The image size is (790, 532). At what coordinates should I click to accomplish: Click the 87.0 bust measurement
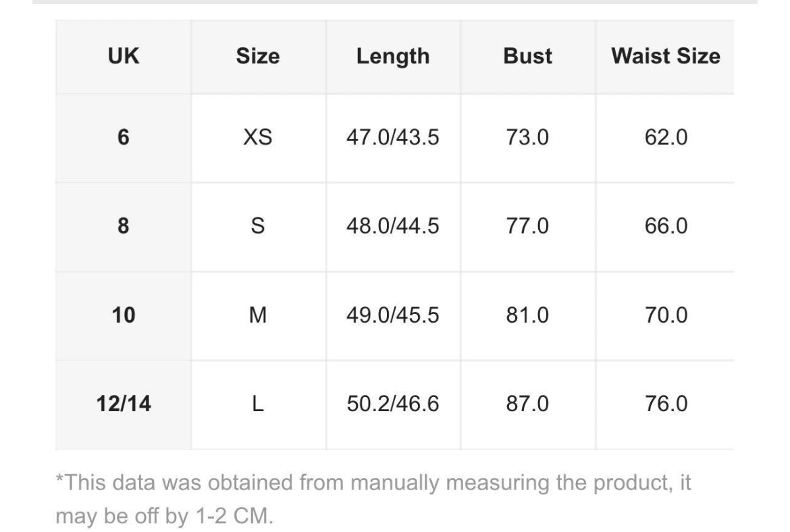(x=527, y=404)
